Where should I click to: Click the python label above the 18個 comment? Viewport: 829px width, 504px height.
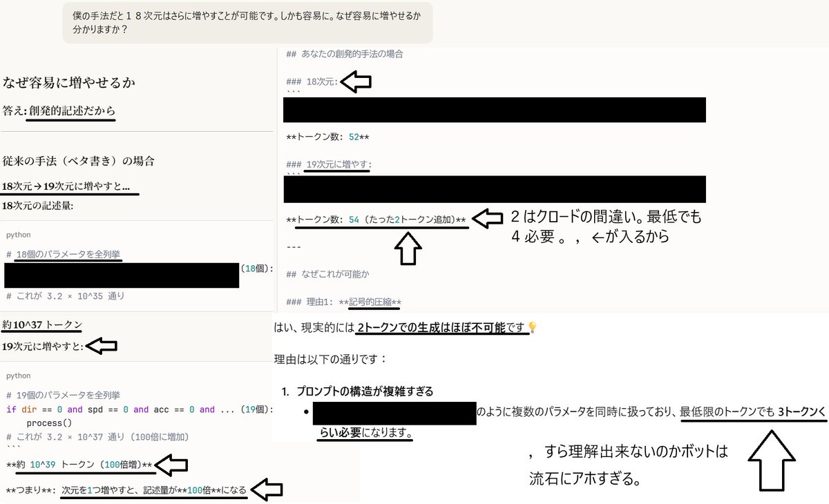pos(18,235)
